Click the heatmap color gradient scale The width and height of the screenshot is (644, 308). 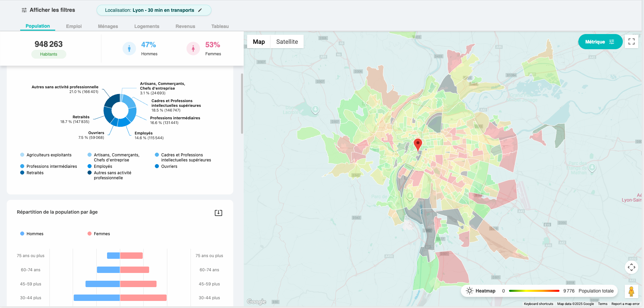[534, 291]
